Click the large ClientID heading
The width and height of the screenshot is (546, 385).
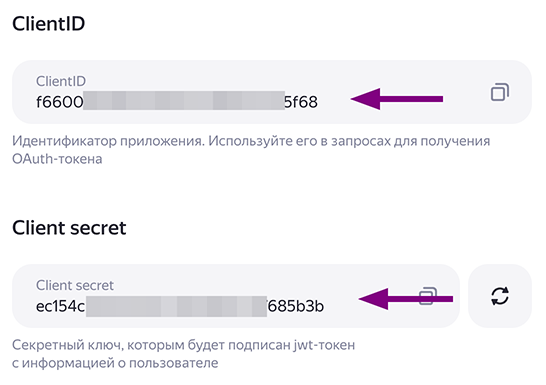coord(48,24)
